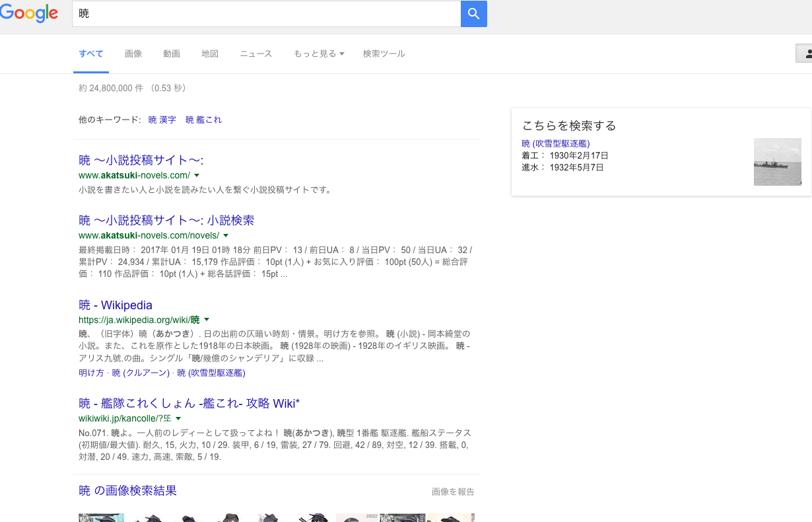
Task: Click the www.akatsuki-novels.com/novels/ green URL
Action: pos(149,235)
